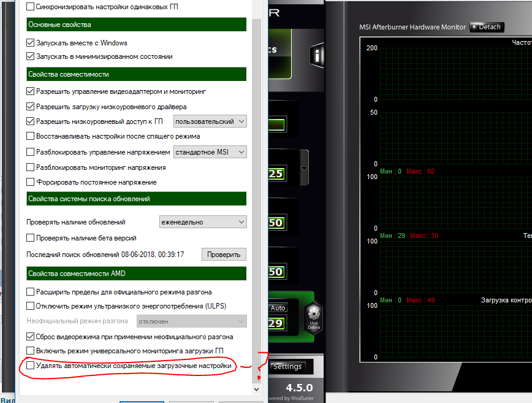Click the Проверять наличие обновлений label
532x403 pixels.
point(76,222)
